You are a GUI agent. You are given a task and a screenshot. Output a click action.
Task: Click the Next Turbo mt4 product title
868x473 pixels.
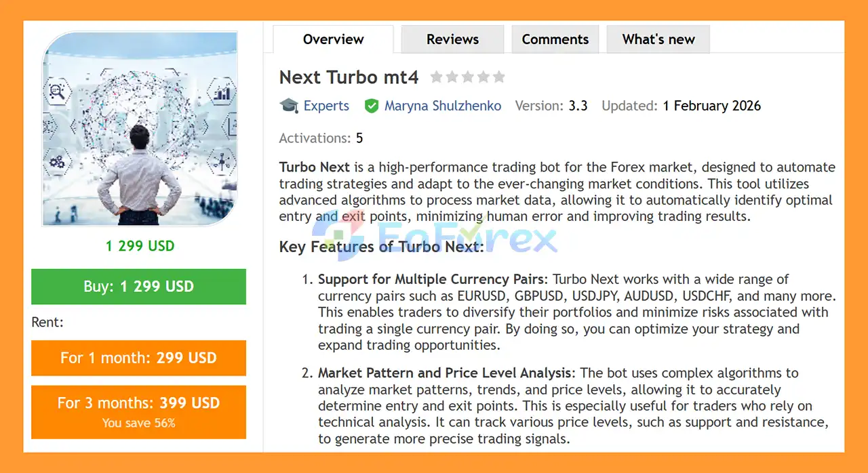pos(349,77)
